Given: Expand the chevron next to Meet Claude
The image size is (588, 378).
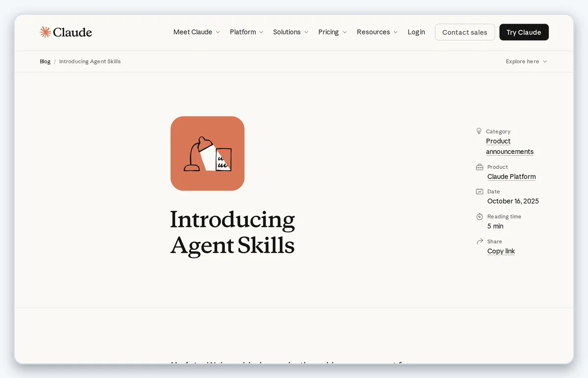Looking at the screenshot, I should point(218,32).
